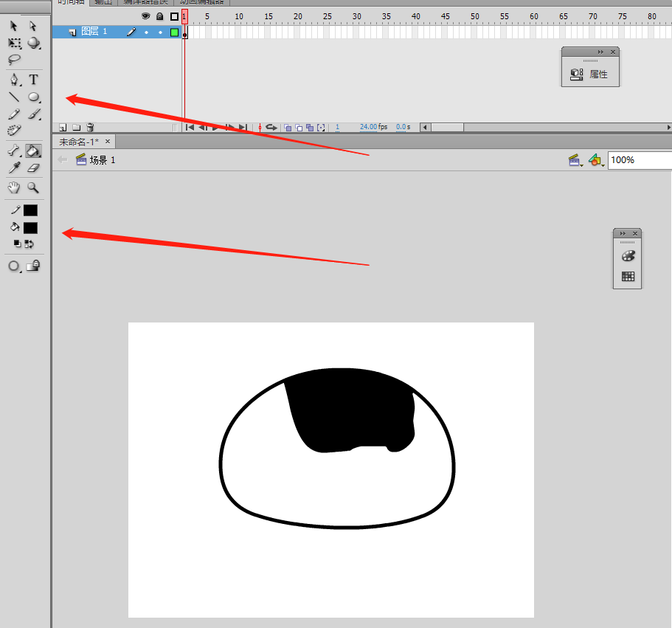Click the timeline horizontal scrollbar thumb
This screenshot has width=672, height=628.
coord(448,128)
